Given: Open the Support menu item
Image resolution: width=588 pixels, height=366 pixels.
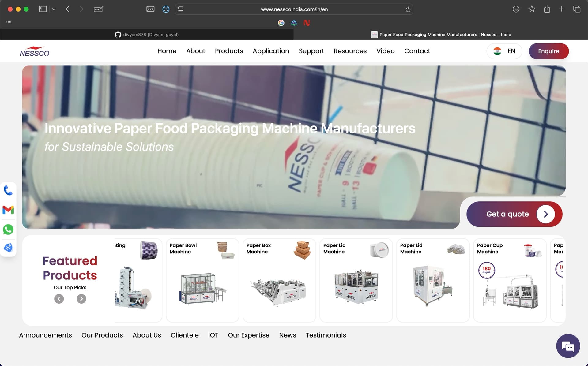Looking at the screenshot, I should pos(311,51).
